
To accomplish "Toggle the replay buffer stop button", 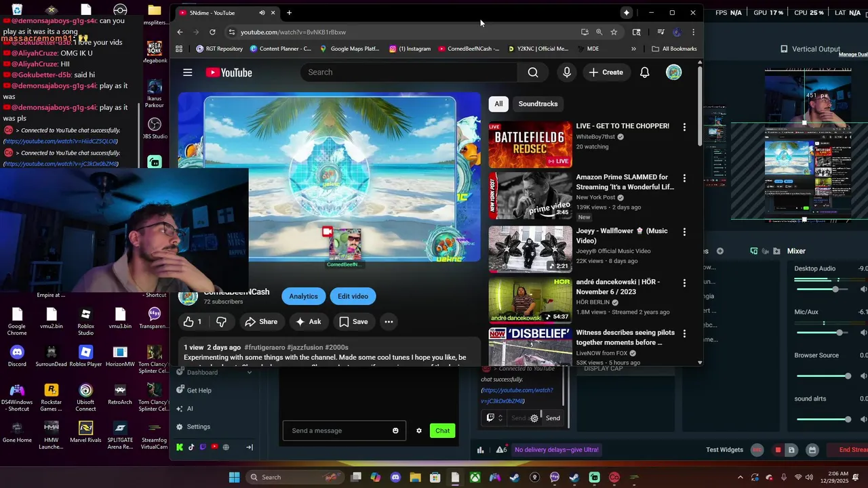I will 778,450.
